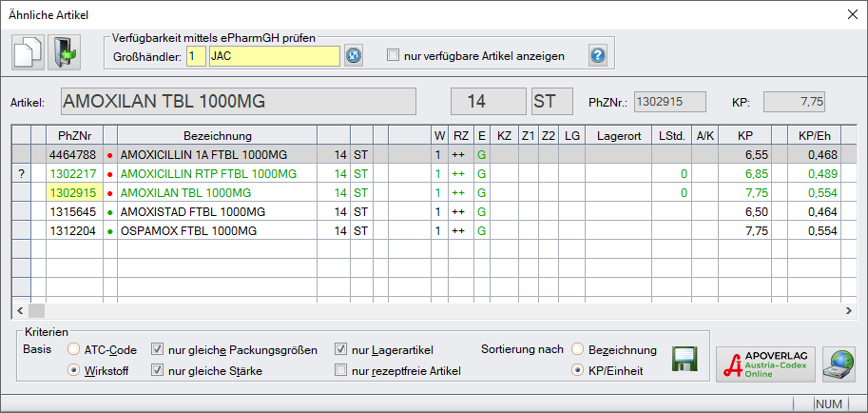
Task: Click the Bezeichnung column header
Action: 218,135
